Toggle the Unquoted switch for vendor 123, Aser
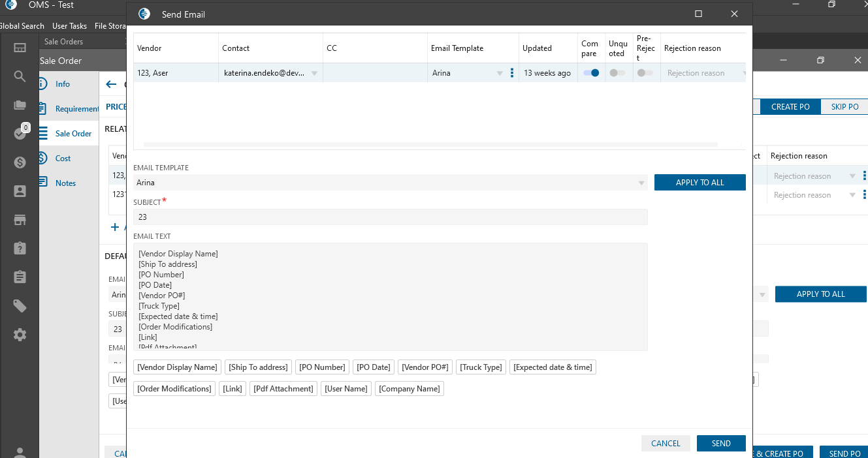This screenshot has width=868, height=458. (617, 73)
